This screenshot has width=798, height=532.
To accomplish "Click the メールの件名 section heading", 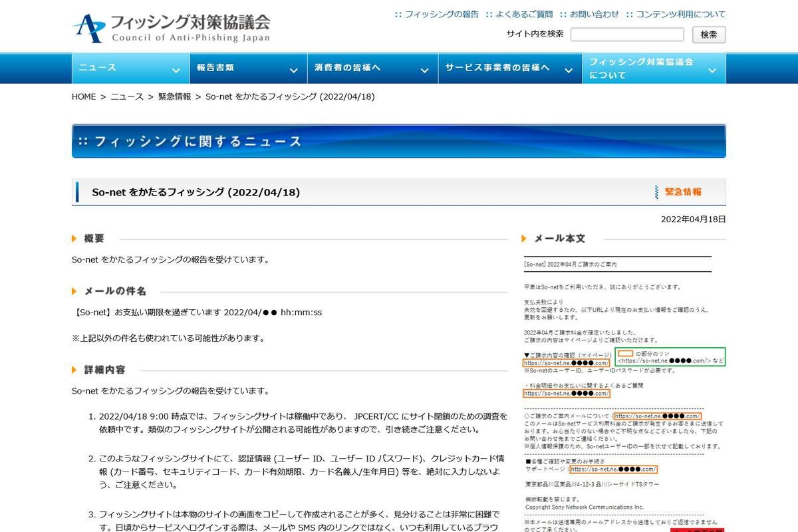I will point(115,291).
